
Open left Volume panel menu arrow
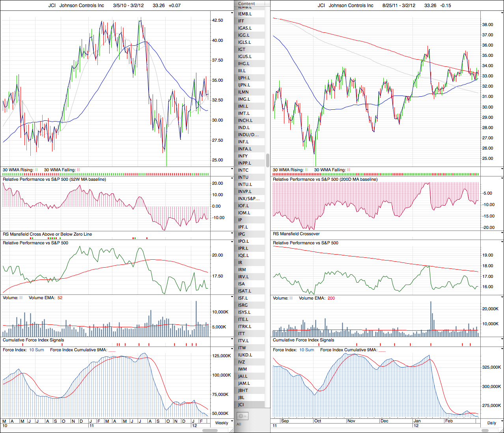(232, 297)
